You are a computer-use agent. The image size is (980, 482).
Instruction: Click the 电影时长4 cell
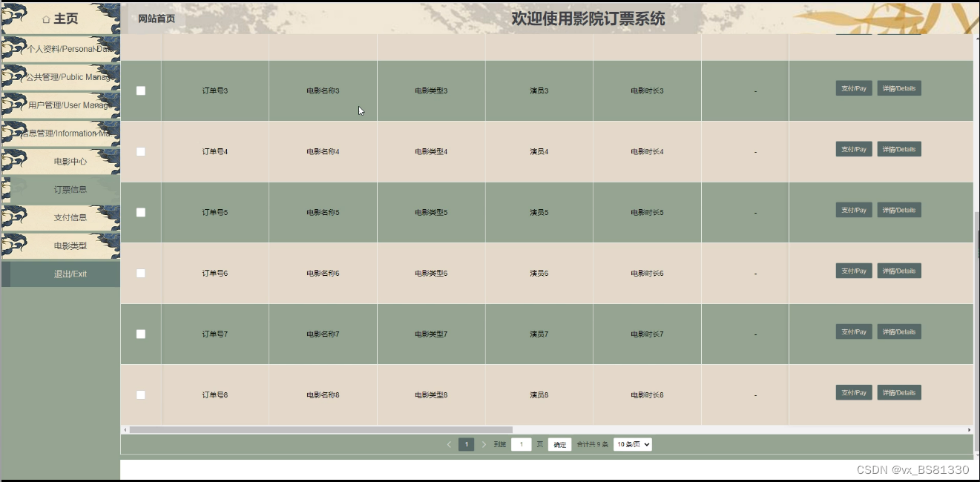tap(647, 151)
